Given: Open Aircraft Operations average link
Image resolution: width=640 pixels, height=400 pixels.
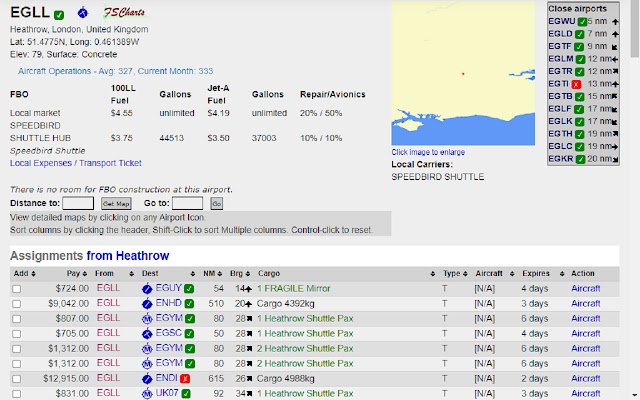Looking at the screenshot, I should coord(116,71).
